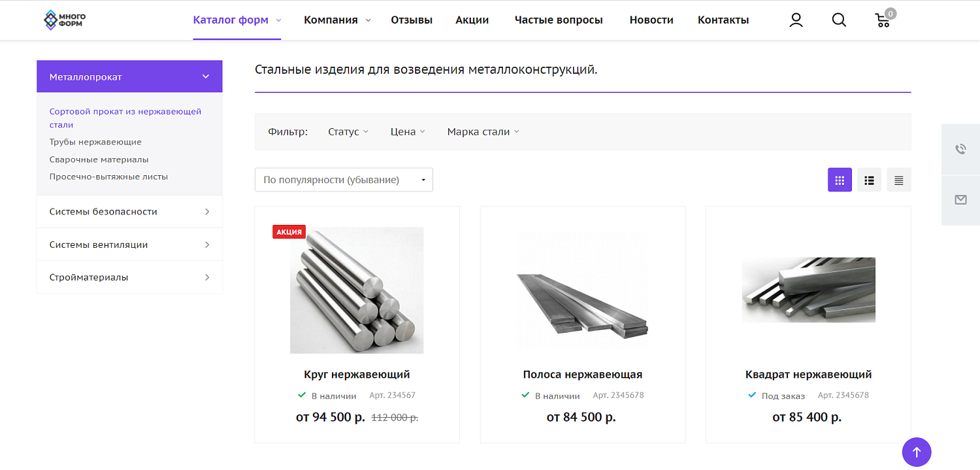Viewport: 980px width, 470px height.
Task: Open the user account icon
Action: pos(796,20)
